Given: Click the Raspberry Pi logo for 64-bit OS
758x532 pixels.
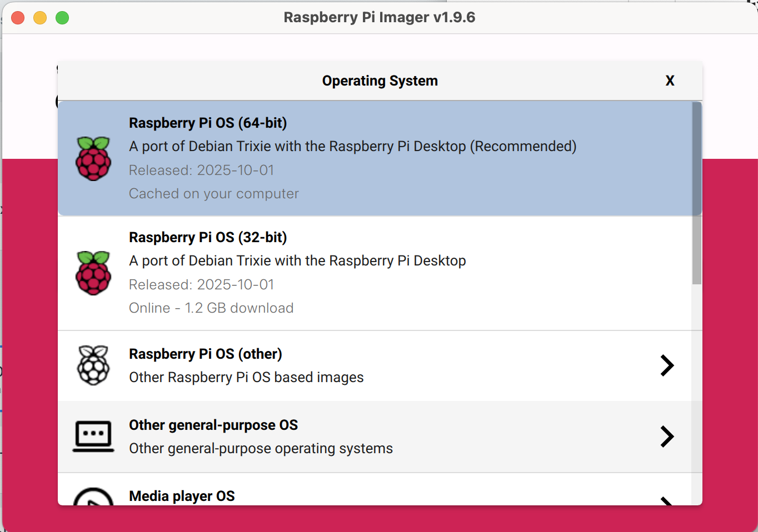Looking at the screenshot, I should 94,158.
